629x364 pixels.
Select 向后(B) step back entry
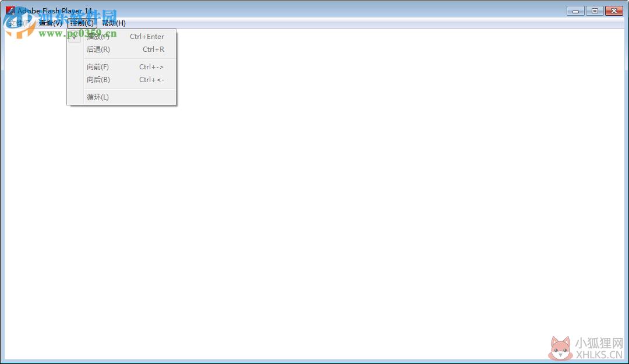click(122, 79)
